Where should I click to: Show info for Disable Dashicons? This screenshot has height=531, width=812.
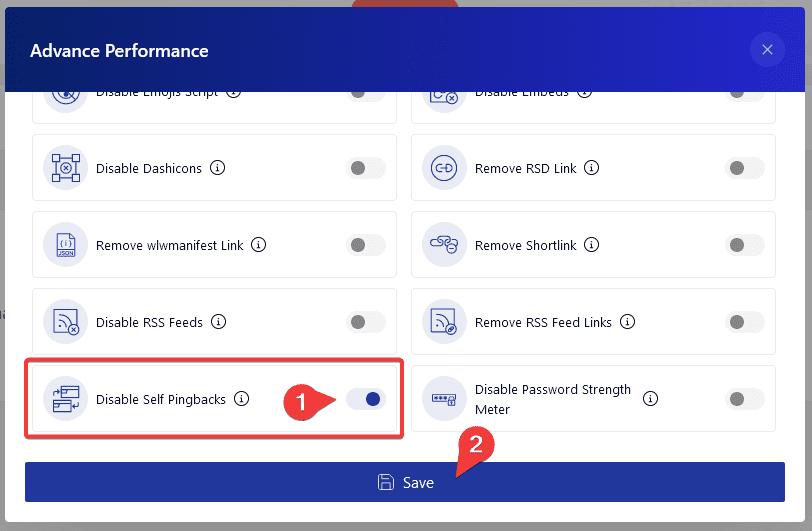pyautogui.click(x=218, y=168)
